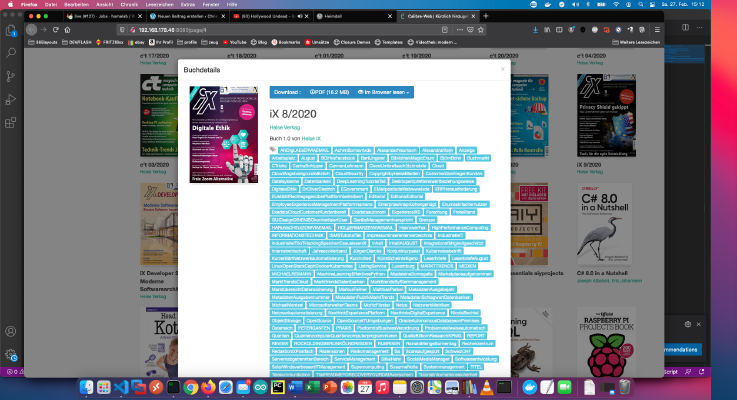Viewport: 737px width, 400px height.
Task: Open Music app from dock
Action: click(x=382, y=387)
